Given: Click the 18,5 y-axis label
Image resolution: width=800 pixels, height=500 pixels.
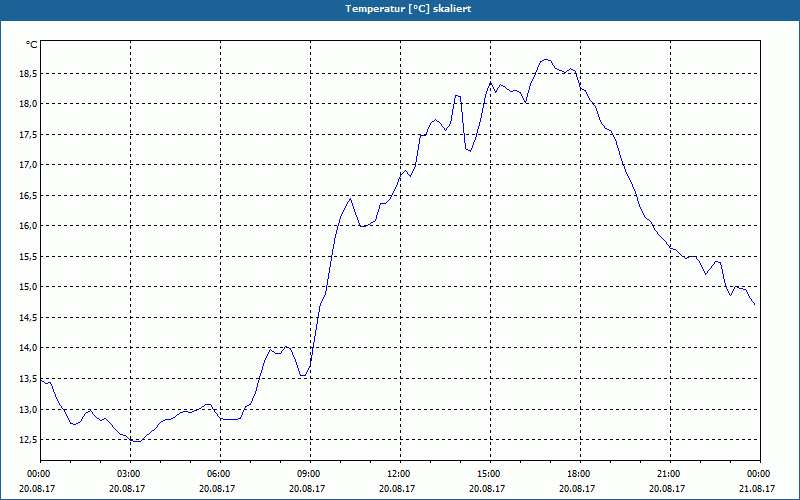Looking at the screenshot, I should [x=29, y=73].
